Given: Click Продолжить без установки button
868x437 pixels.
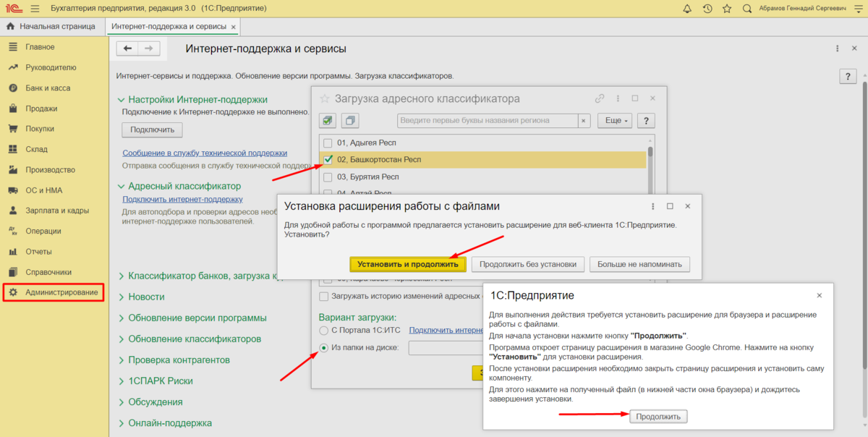Looking at the screenshot, I should point(528,264).
